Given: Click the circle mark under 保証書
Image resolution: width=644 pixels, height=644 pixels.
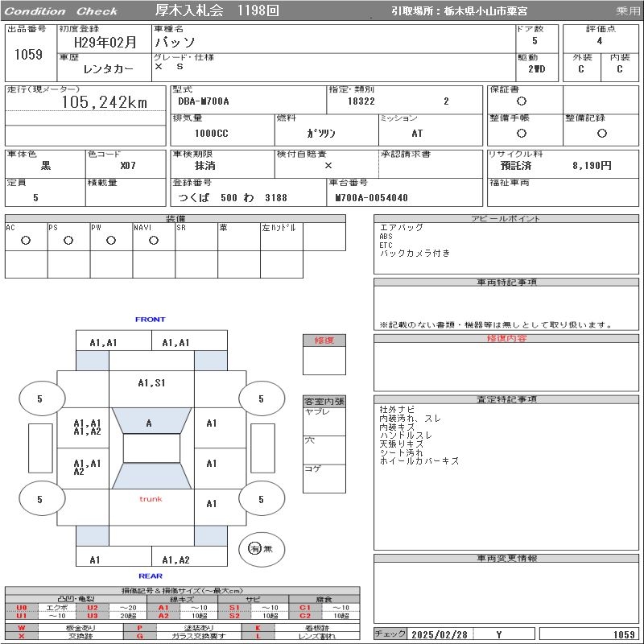Looking at the screenshot, I should point(522,101).
